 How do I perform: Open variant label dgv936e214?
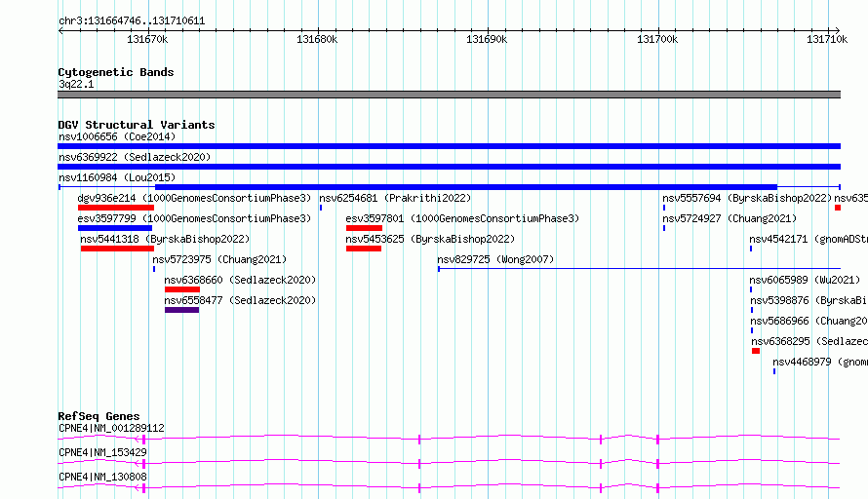point(194,198)
